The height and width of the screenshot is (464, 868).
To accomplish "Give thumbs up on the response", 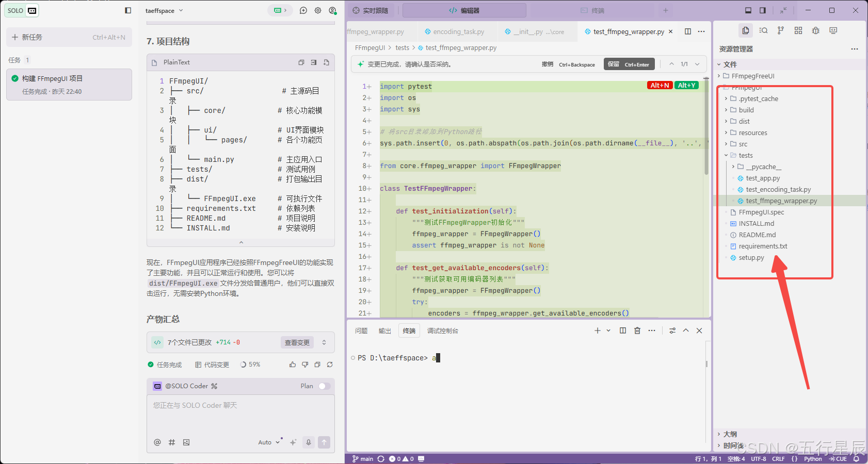I will 293,364.
